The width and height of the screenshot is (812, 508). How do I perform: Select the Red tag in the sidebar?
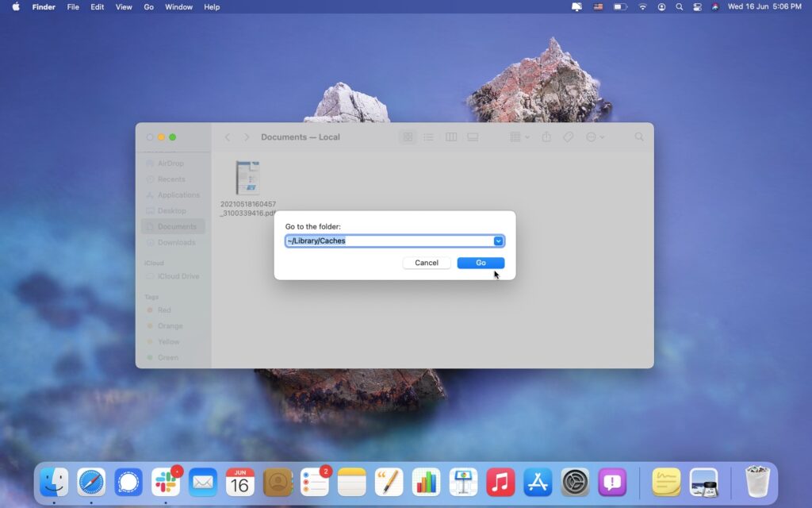(167, 310)
